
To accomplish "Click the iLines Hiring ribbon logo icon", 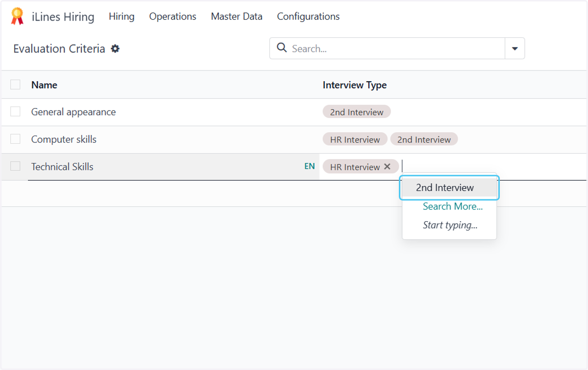I will (x=17, y=17).
